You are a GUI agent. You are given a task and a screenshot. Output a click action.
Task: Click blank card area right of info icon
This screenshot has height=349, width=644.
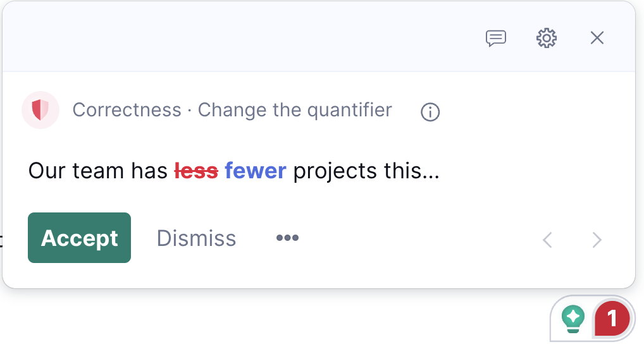point(534,112)
